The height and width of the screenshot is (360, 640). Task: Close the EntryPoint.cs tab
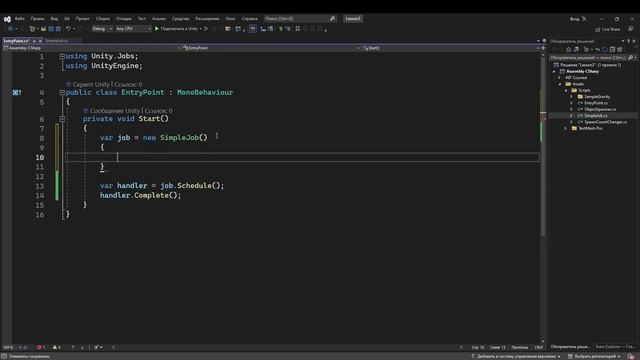40,41
